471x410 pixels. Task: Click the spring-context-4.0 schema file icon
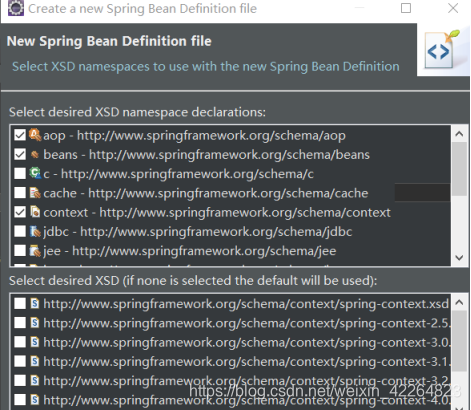click(x=35, y=399)
